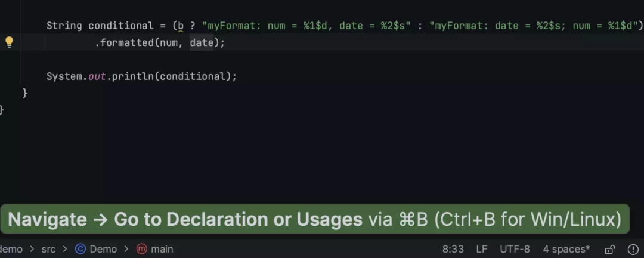Place cursor on highlighted date argument
644x258 pixels.
pos(201,43)
